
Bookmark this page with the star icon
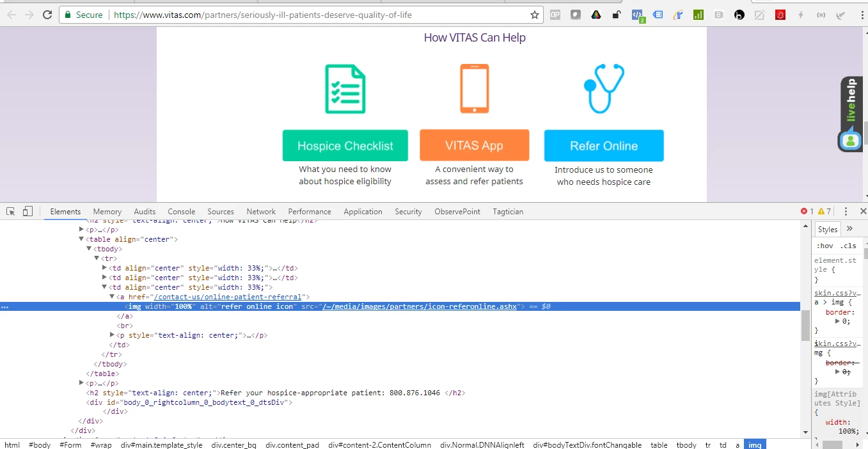535,15
